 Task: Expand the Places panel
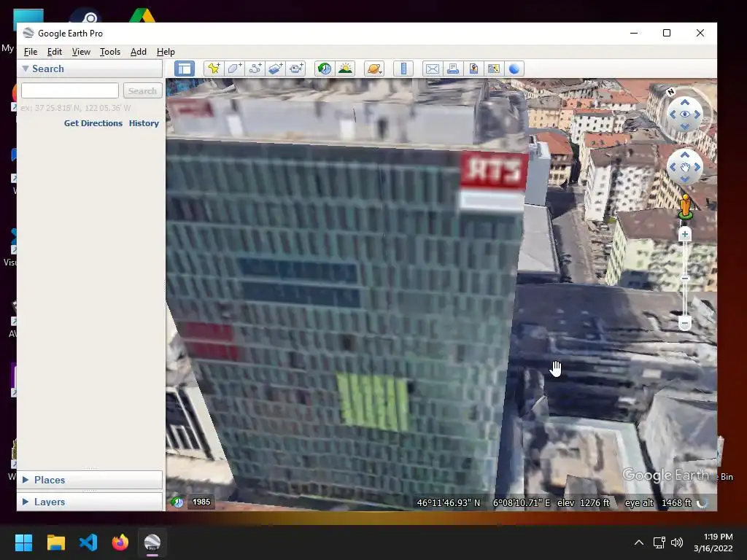tap(26, 480)
